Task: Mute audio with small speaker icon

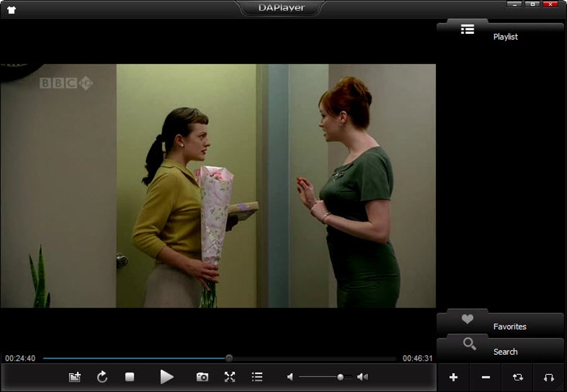Action: pyautogui.click(x=290, y=377)
